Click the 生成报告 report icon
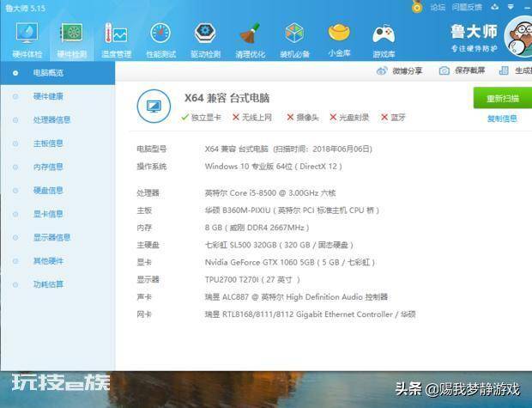The image size is (532, 408). 504,70
